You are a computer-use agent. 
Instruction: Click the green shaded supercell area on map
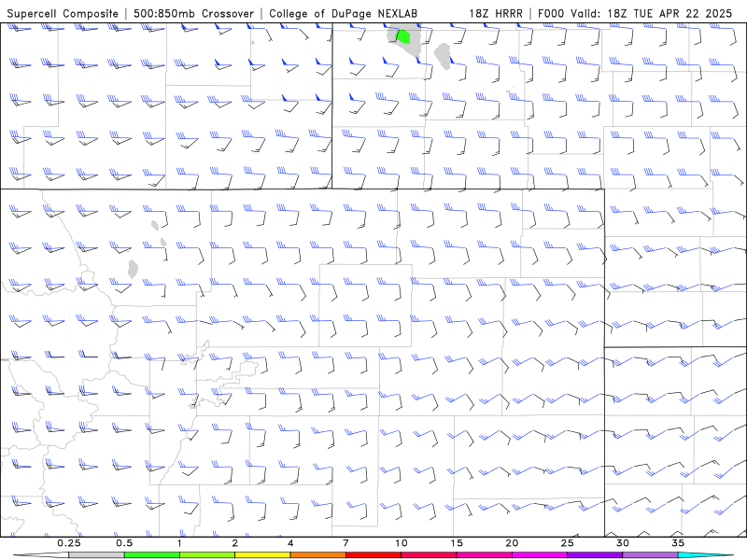(x=403, y=36)
